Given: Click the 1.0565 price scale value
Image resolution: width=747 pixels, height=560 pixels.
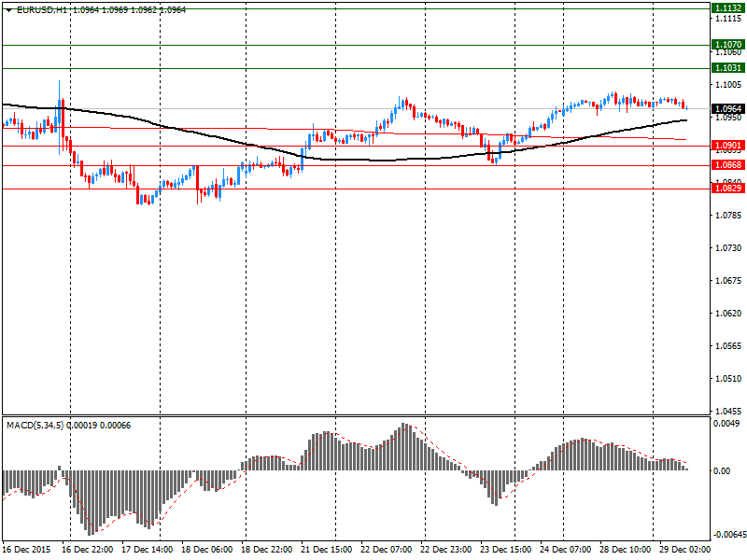Looking at the screenshot, I should point(728,345).
